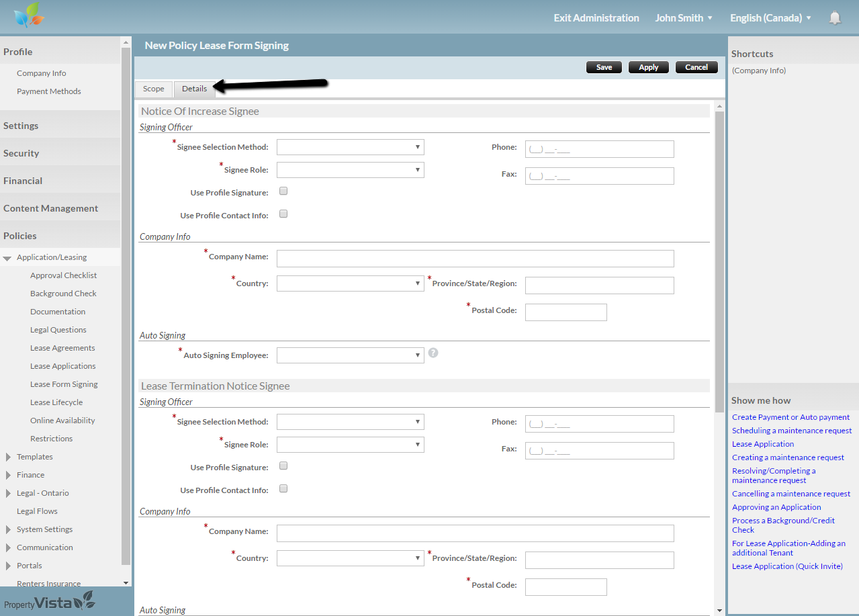Expand the Finance policies arrow

[x=8, y=475]
